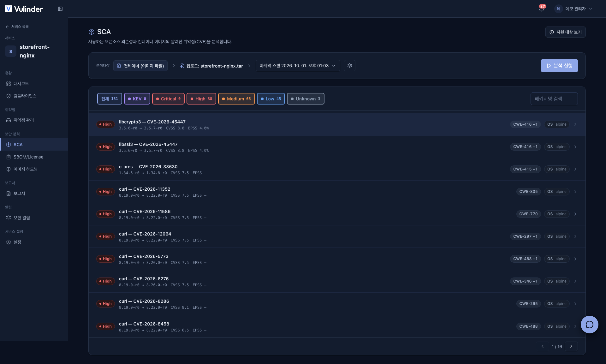Open 대시보드 in sidebar
The height and width of the screenshot is (364, 606).
pyautogui.click(x=34, y=84)
